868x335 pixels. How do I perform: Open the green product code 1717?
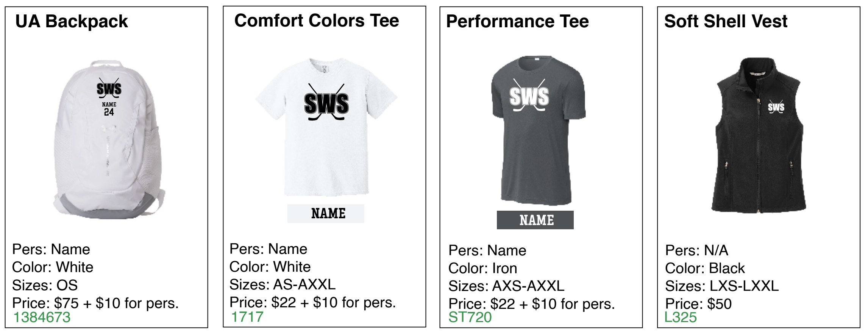click(x=247, y=317)
